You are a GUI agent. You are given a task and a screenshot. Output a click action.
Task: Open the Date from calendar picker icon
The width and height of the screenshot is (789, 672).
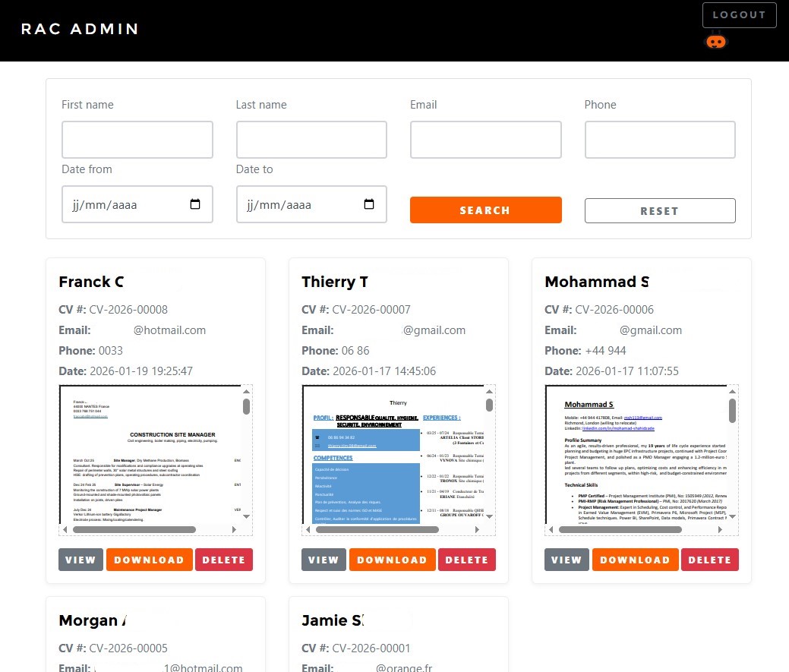(195, 204)
